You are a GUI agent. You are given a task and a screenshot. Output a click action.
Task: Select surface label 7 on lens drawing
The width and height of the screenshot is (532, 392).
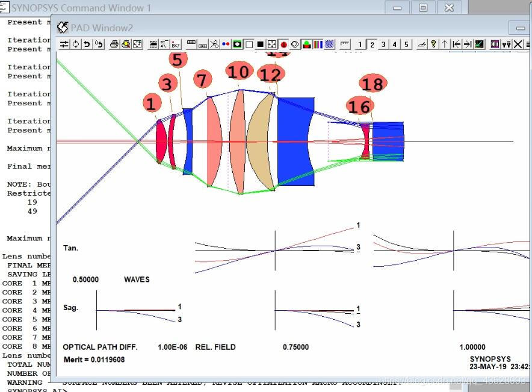[203, 80]
